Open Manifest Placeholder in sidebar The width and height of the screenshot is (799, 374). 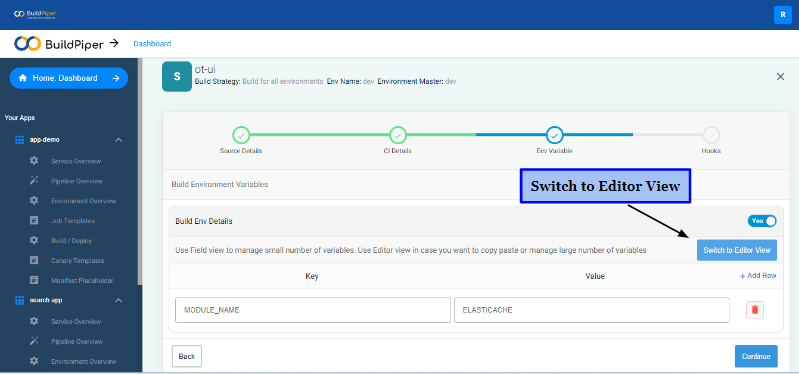point(82,280)
